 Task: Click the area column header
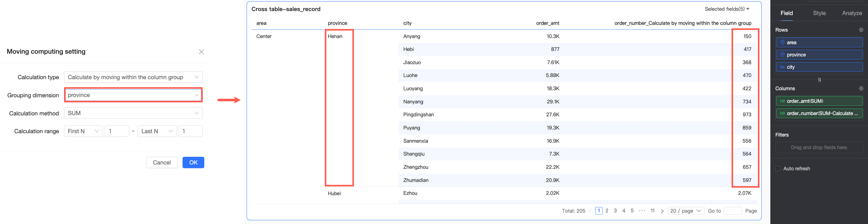point(261,23)
